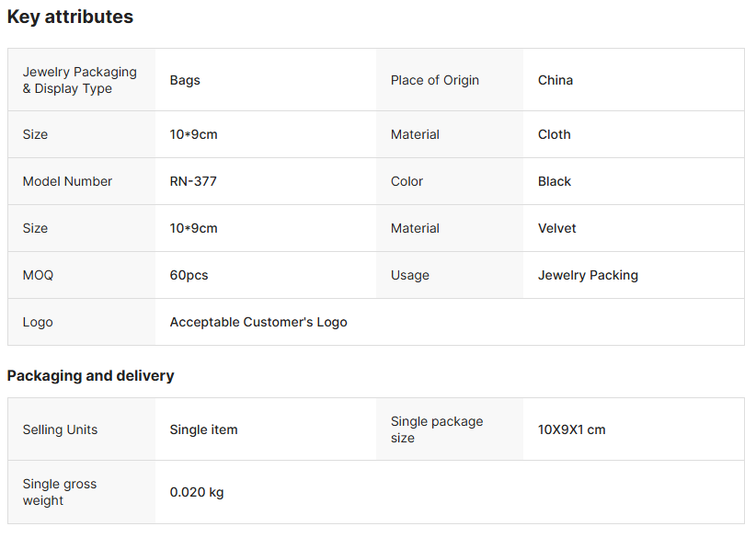The image size is (756, 538).
Task: Click the Key attributes heading
Action: tap(70, 17)
